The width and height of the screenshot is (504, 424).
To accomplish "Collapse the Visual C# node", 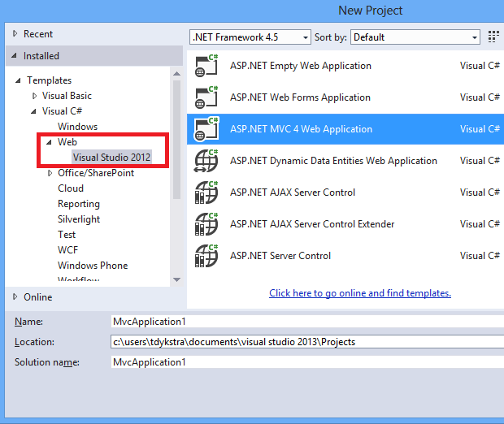I will pos(33,111).
